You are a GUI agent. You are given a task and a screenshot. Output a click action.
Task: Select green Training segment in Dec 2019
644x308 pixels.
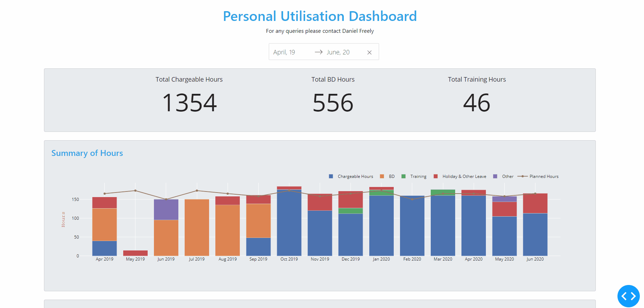click(350, 211)
